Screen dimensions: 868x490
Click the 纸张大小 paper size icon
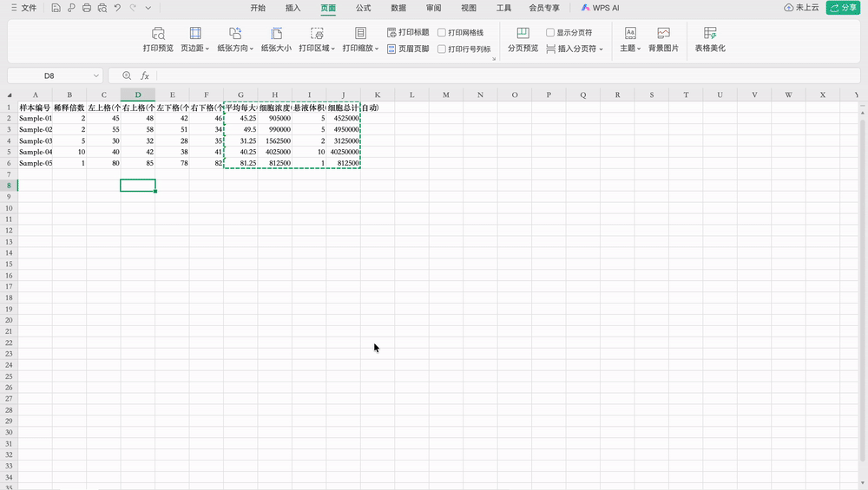tap(276, 33)
